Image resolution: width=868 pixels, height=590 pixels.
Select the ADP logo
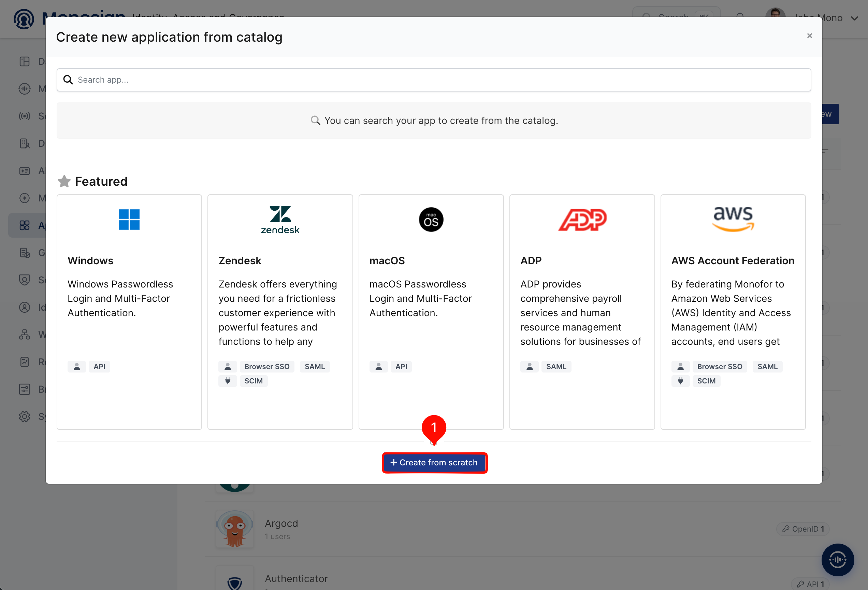[x=582, y=220]
